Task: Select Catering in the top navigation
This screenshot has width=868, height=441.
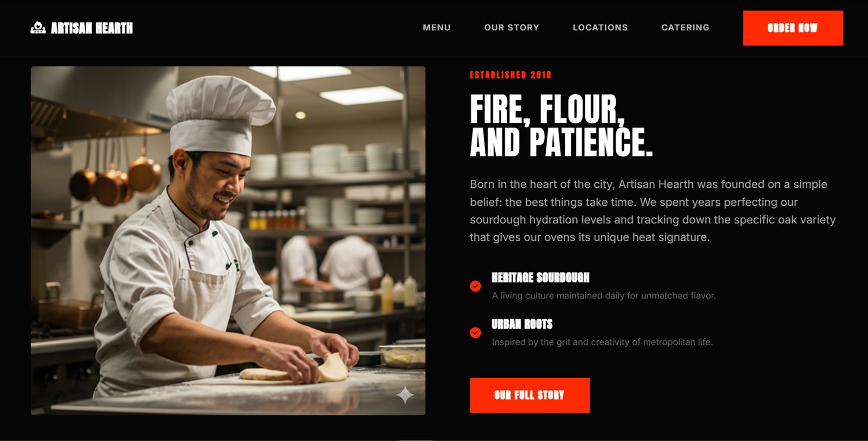Action: click(685, 28)
